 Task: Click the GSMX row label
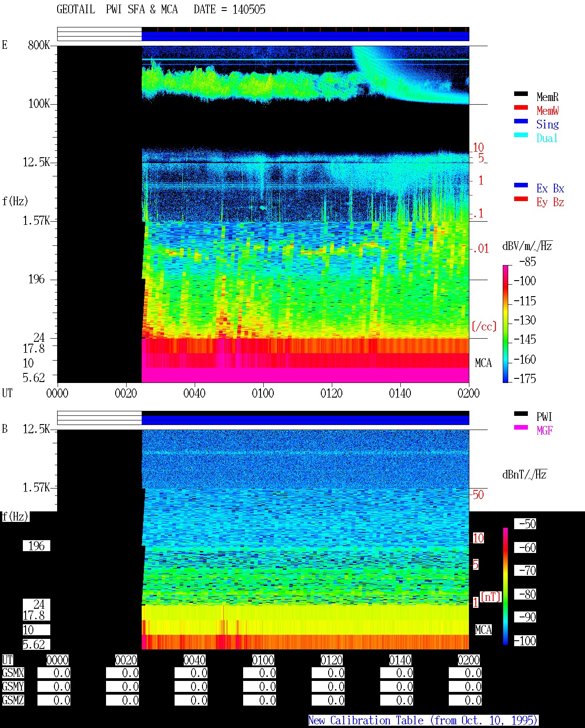13,673
